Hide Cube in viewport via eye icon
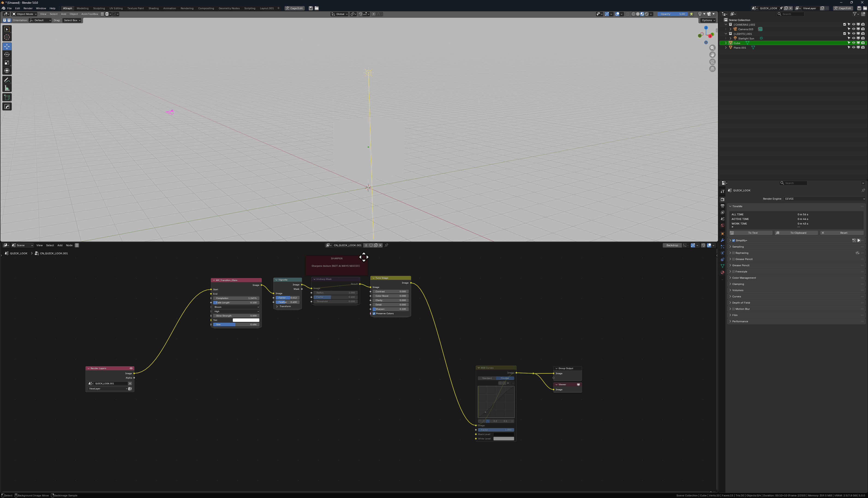The width and height of the screenshot is (868, 498). point(853,43)
